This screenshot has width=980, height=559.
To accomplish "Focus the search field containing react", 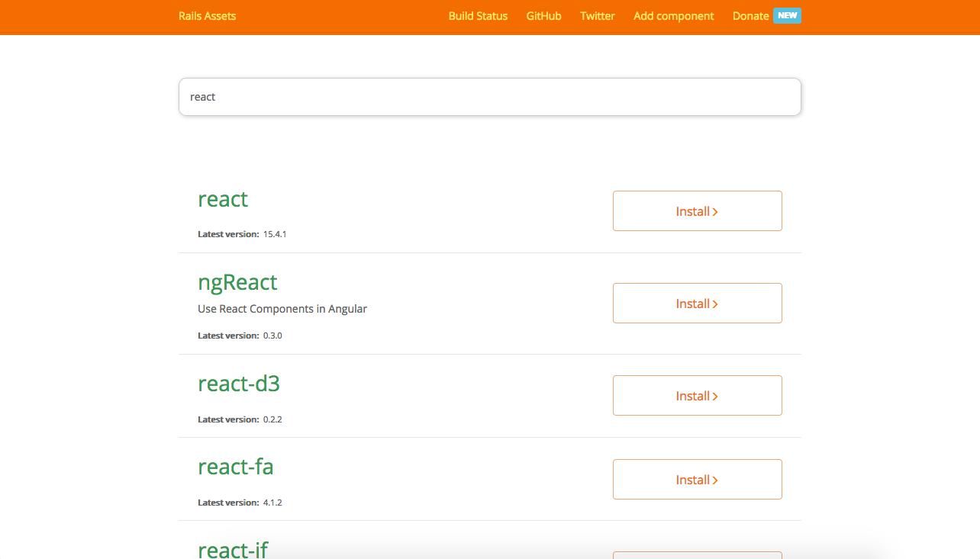I will (x=490, y=97).
